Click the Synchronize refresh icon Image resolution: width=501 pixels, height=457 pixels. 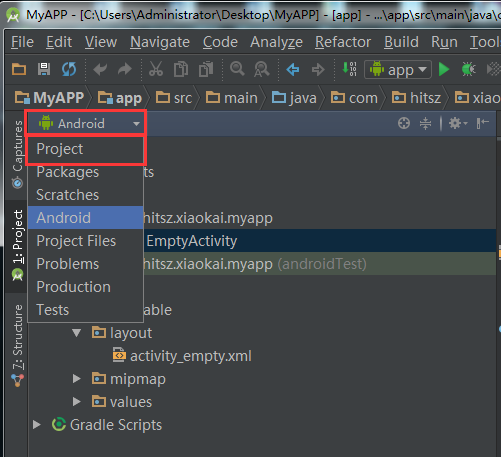[69, 69]
